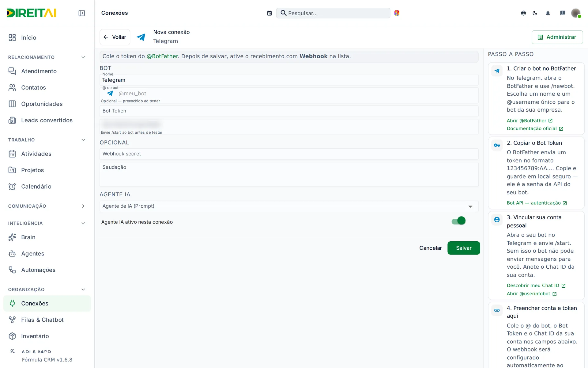
Task: Open Agente de IA (Prompt) dropdown
Action: coord(289,206)
